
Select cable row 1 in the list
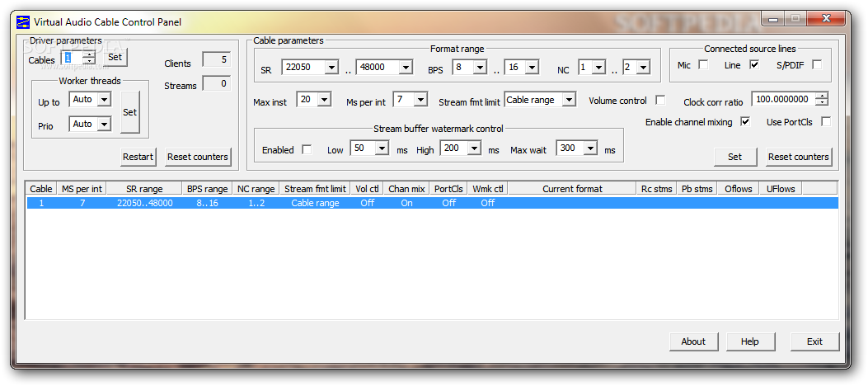point(432,203)
